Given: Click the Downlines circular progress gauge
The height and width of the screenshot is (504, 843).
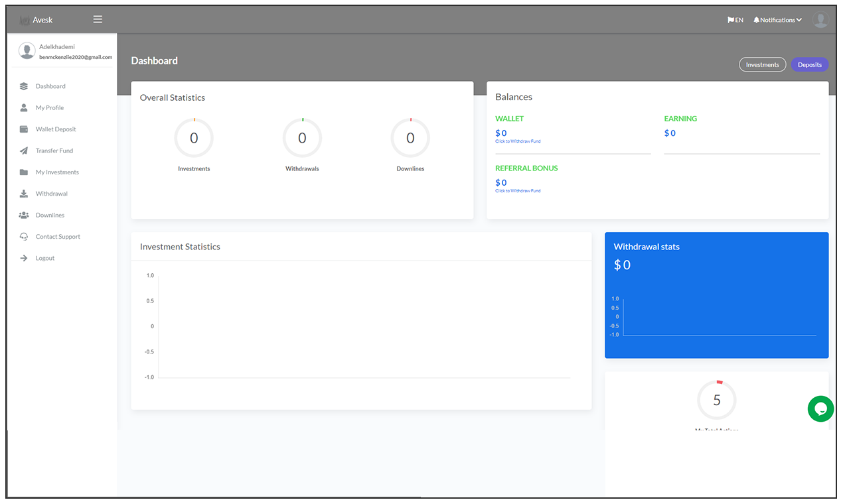Looking at the screenshot, I should [x=410, y=138].
